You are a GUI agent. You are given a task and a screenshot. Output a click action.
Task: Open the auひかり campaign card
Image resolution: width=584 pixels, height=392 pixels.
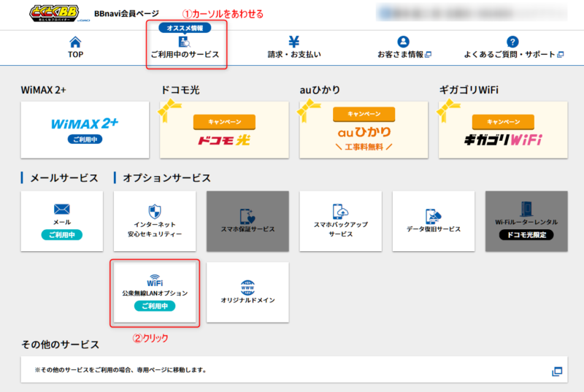click(x=364, y=130)
